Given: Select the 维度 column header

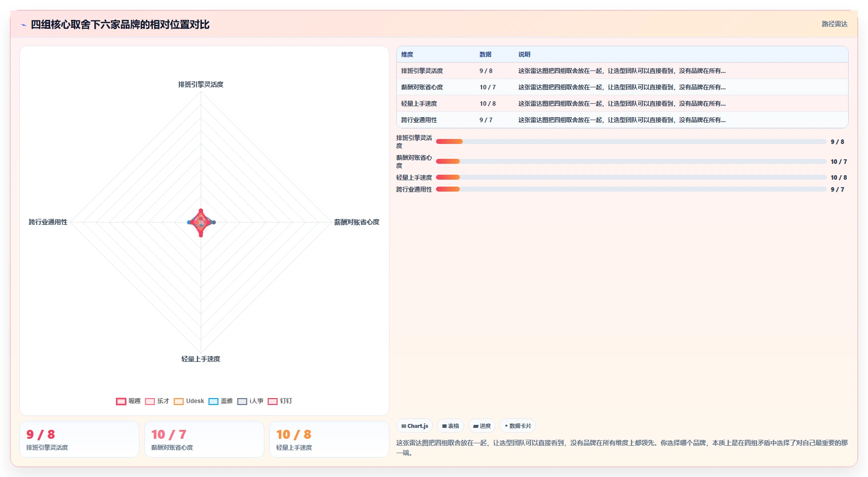Looking at the screenshot, I should pos(407,55).
